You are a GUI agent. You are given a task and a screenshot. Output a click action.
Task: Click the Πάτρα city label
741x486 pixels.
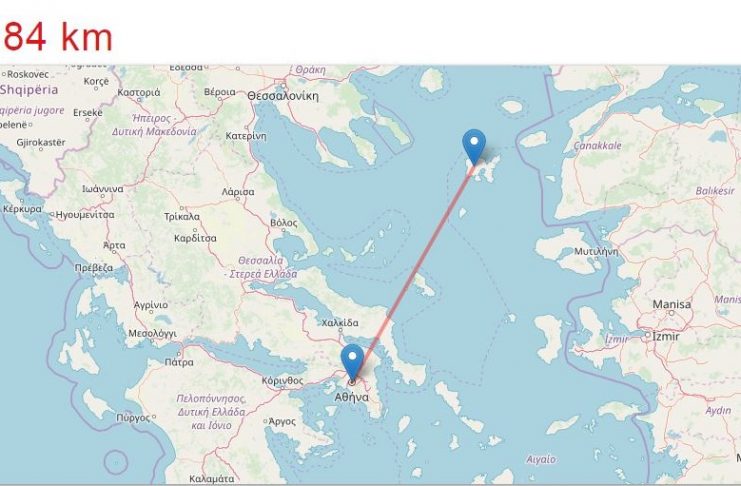[179, 363]
